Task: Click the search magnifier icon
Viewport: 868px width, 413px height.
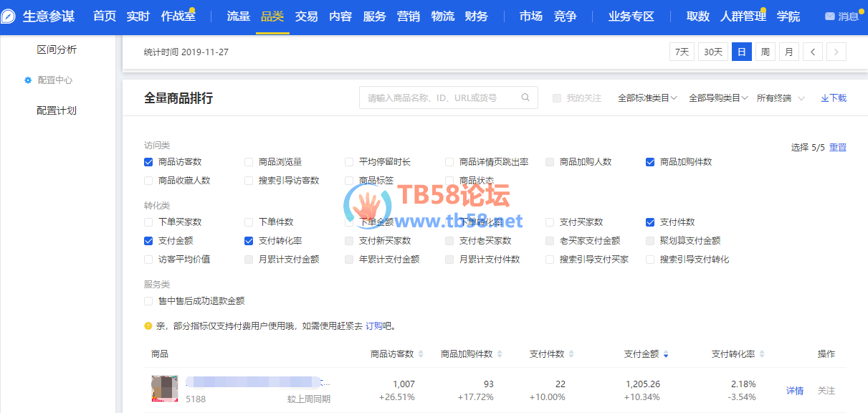Action: point(525,98)
